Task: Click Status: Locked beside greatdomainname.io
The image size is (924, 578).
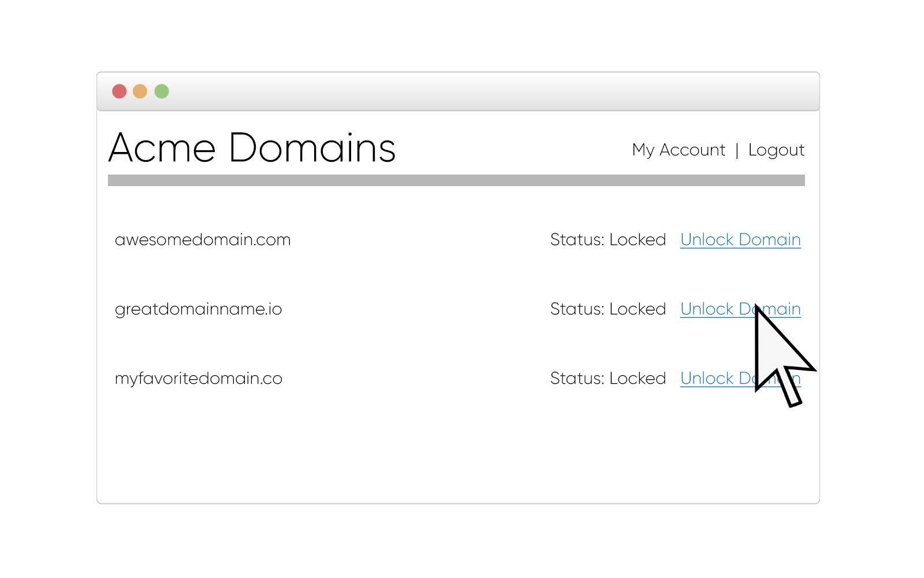Action: click(608, 309)
